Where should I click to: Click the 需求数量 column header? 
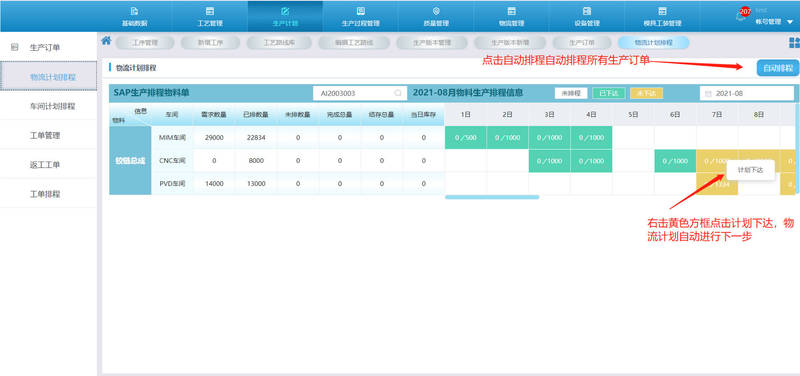(x=214, y=115)
